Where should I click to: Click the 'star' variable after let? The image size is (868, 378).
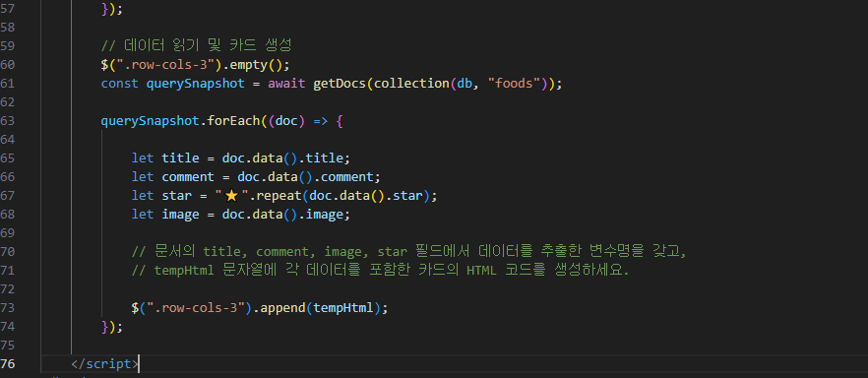click(x=176, y=196)
